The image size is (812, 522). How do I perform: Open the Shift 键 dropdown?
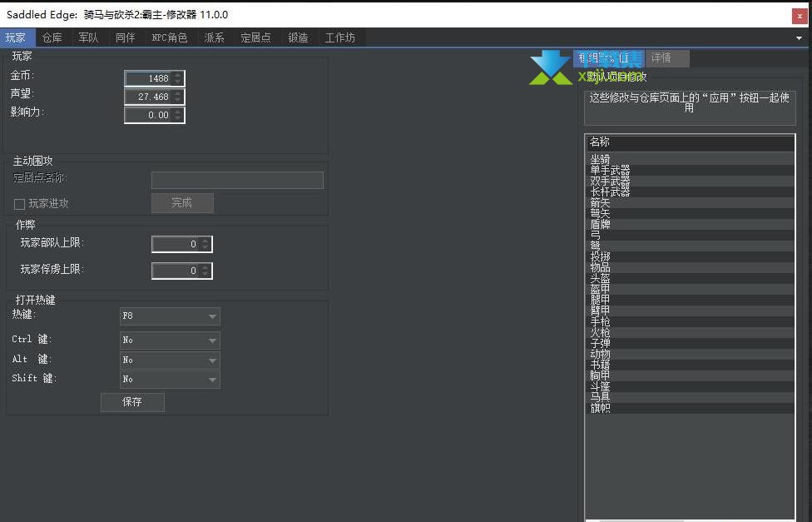click(170, 380)
